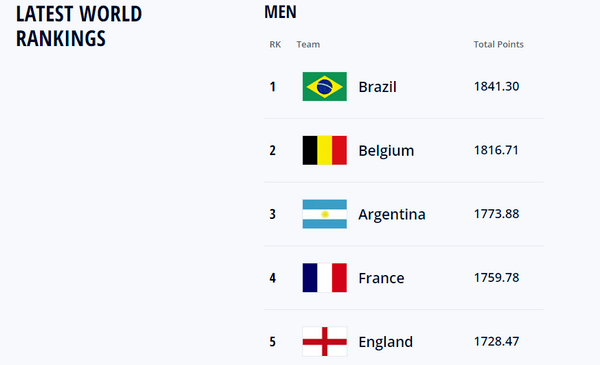600x365 pixels.
Task: Click England's 1728.47 points value
Action: [497, 341]
